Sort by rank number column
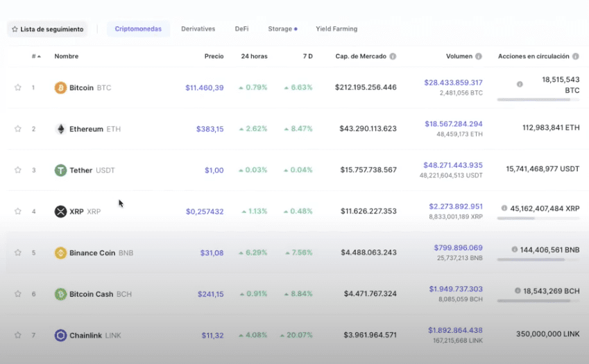 coord(36,56)
